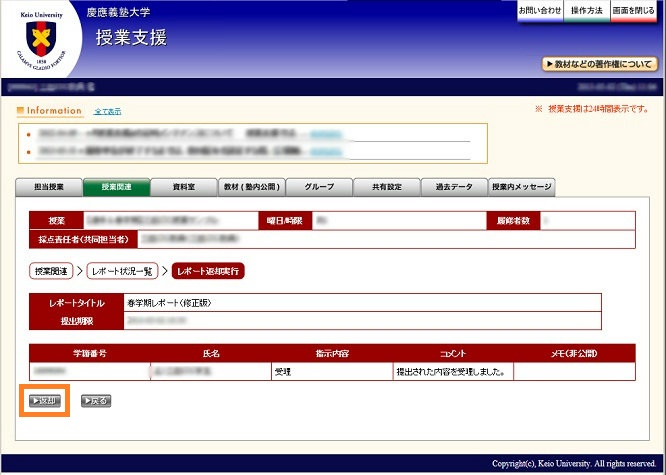The width and height of the screenshot is (666, 475).
Task: Select the 授業関連 tab
Action: click(116, 187)
